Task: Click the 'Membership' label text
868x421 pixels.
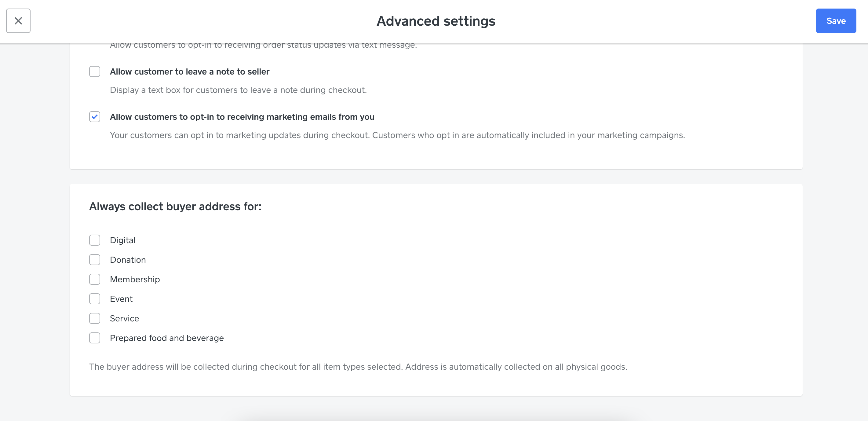Action: click(x=135, y=279)
